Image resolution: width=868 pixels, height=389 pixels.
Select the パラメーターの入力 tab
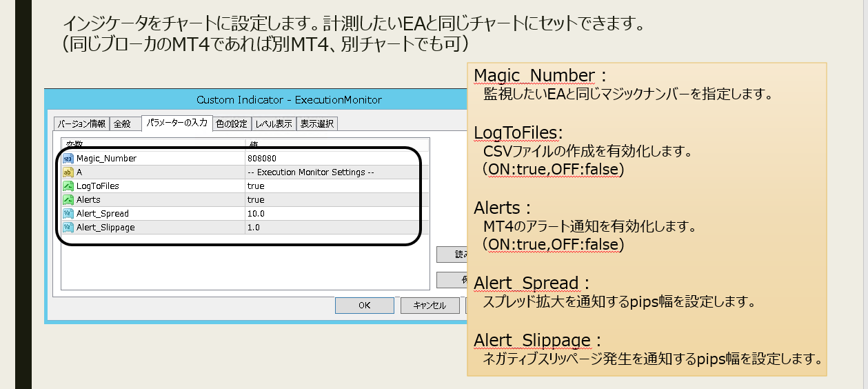click(x=176, y=123)
